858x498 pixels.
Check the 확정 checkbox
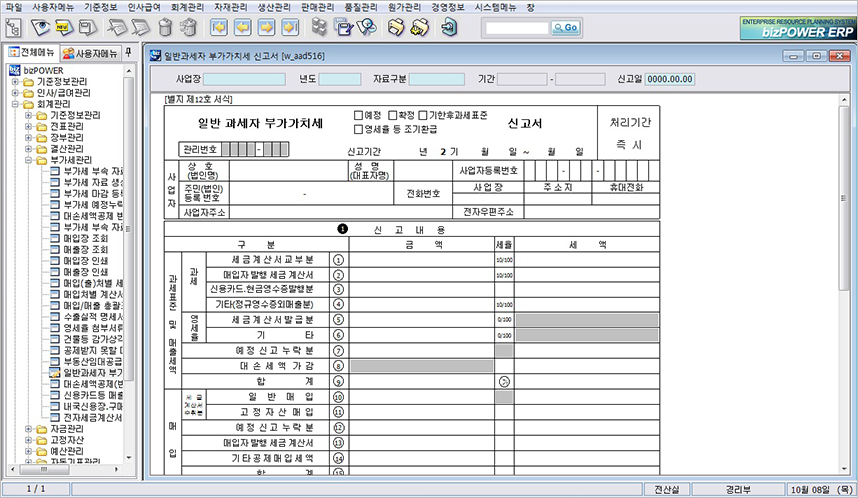pos(392,115)
